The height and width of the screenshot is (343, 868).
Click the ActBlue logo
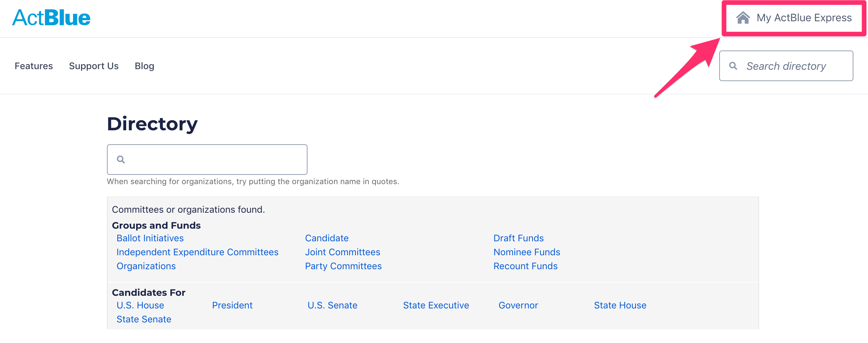(x=51, y=18)
